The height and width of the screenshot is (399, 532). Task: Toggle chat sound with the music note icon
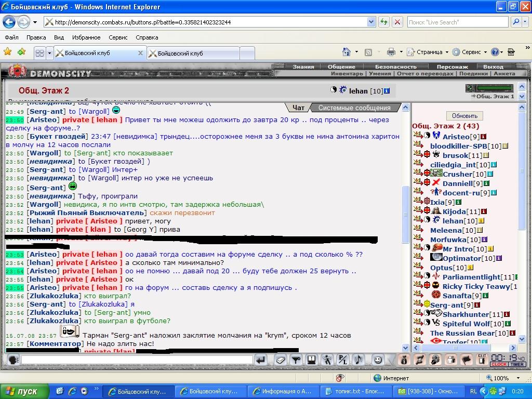tap(358, 360)
